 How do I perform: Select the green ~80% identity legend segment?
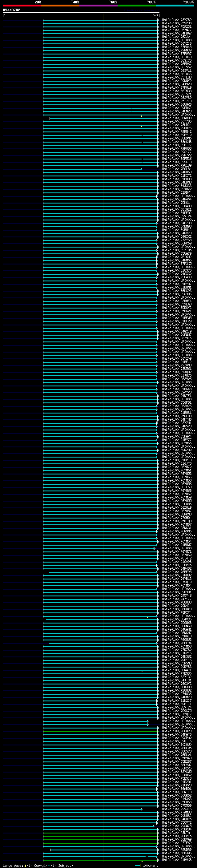(x=137, y=6)
